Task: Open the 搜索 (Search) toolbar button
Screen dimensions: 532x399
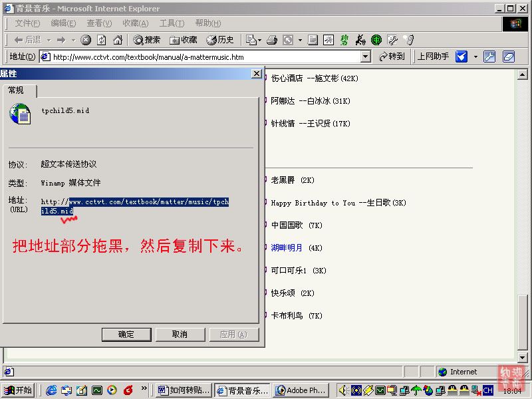Action: pos(147,40)
